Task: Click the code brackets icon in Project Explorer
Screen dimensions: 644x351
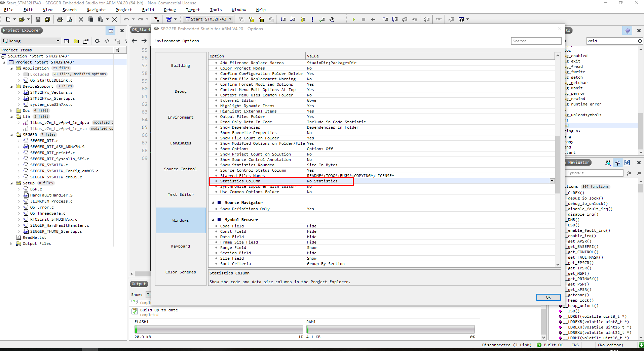Action: coord(107,41)
